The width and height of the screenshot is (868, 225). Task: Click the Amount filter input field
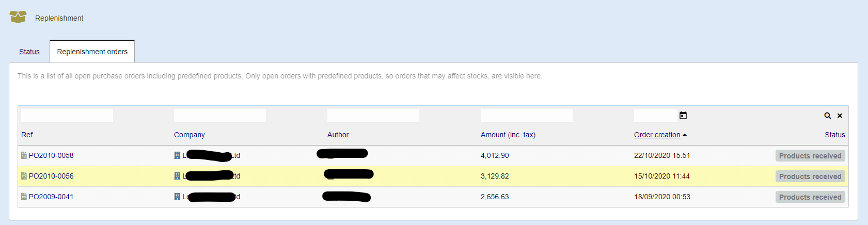(x=527, y=116)
